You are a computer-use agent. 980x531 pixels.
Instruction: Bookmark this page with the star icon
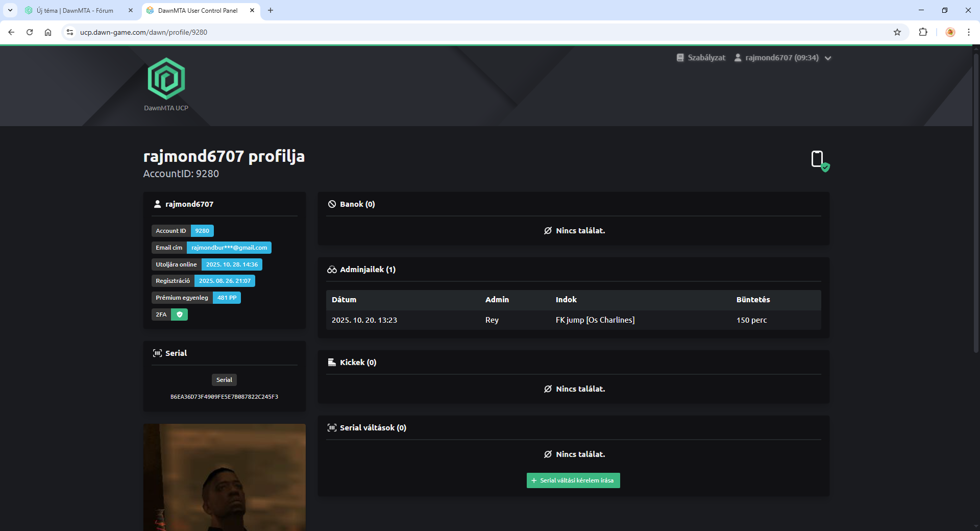[x=897, y=32]
